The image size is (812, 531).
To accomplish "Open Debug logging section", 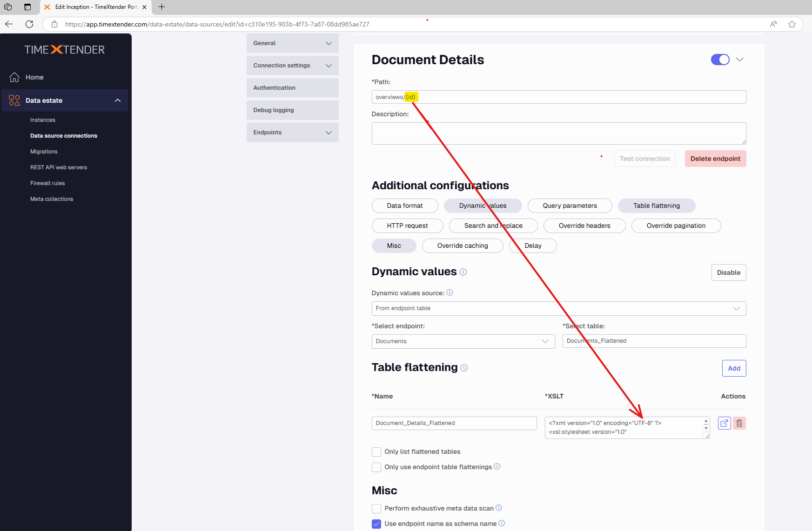I will point(293,110).
